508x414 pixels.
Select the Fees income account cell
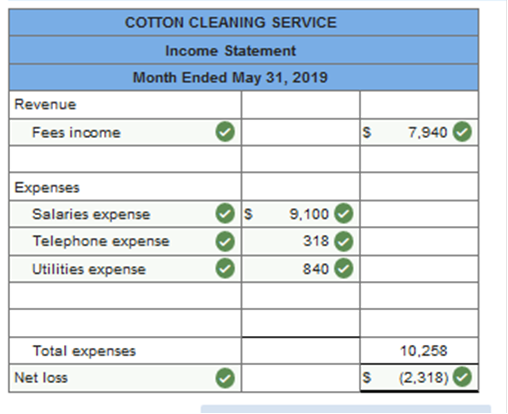[125, 132]
